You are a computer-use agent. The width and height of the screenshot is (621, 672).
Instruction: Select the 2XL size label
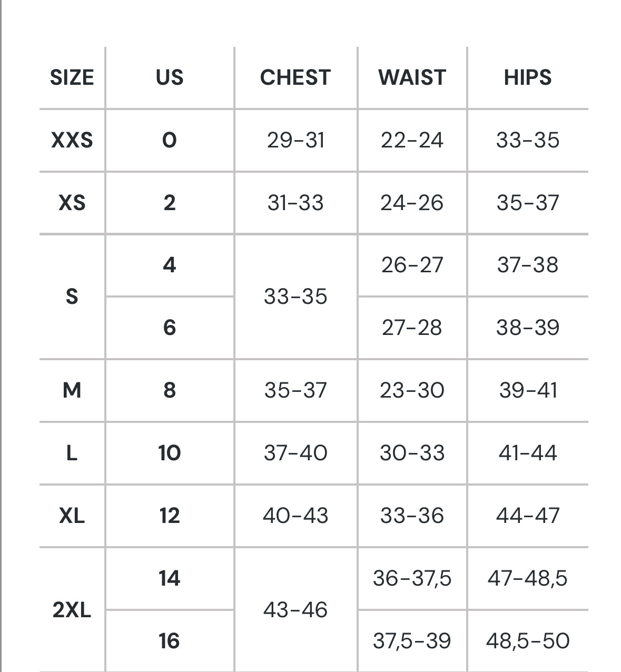pos(72,610)
